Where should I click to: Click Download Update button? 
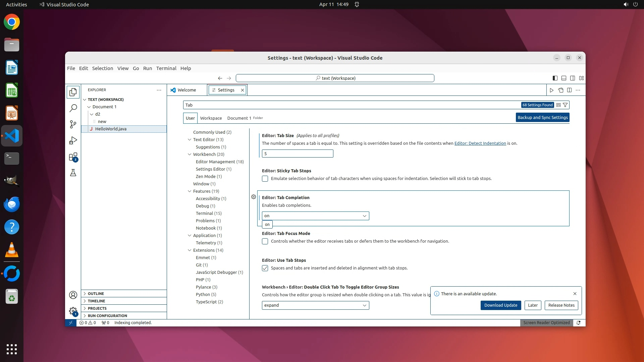click(500, 305)
